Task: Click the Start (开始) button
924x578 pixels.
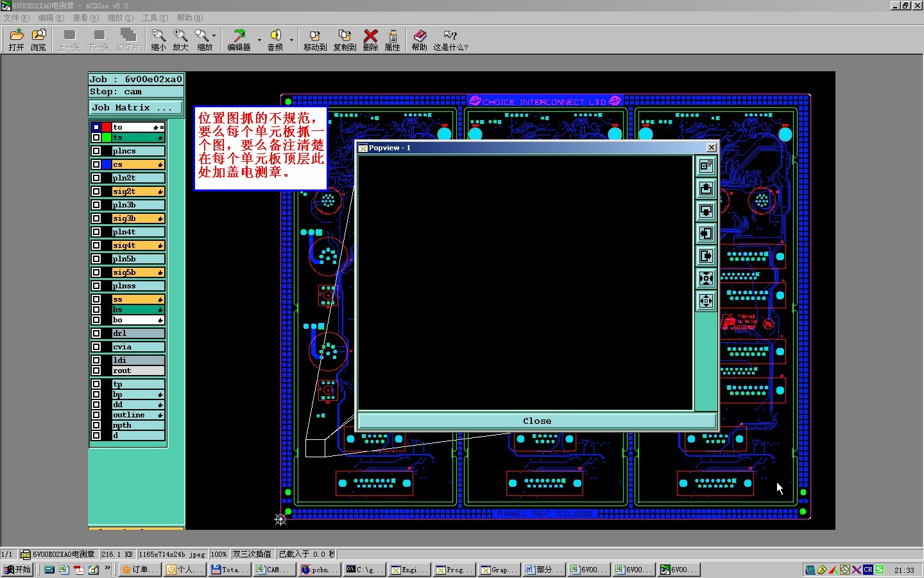Action: [x=17, y=570]
